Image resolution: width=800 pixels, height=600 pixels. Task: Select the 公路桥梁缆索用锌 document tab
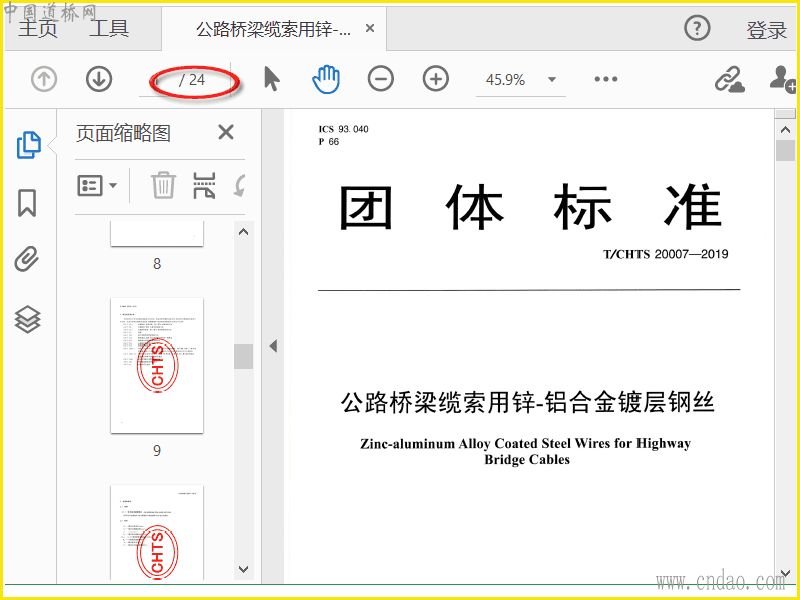[273, 30]
